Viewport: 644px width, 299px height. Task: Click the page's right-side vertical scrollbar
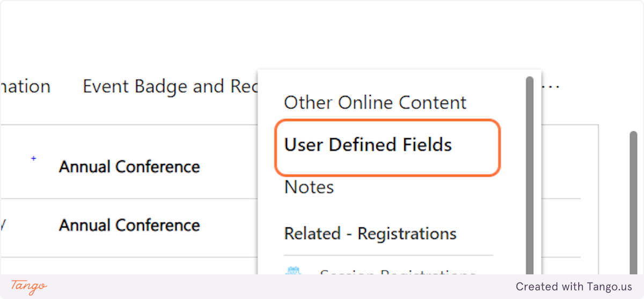coord(633,204)
